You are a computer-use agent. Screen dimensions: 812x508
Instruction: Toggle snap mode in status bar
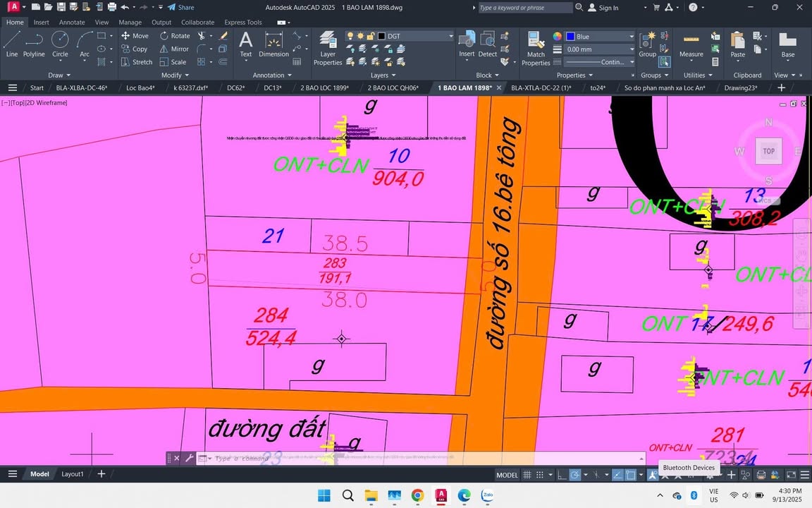(539, 475)
